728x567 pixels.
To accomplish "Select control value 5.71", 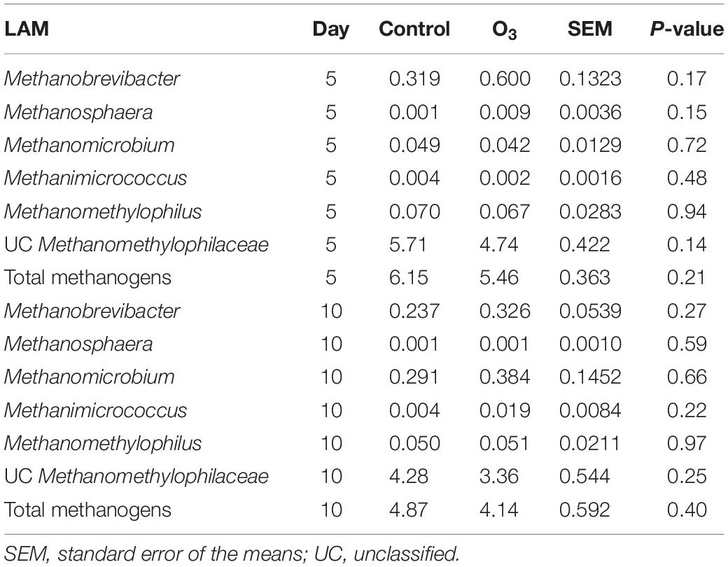I will tap(407, 244).
